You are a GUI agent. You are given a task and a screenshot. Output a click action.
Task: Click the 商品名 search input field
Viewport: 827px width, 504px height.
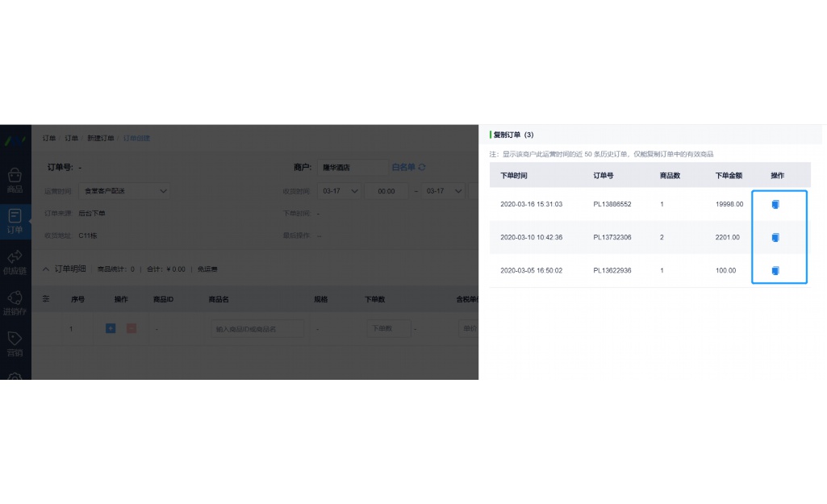pyautogui.click(x=258, y=329)
